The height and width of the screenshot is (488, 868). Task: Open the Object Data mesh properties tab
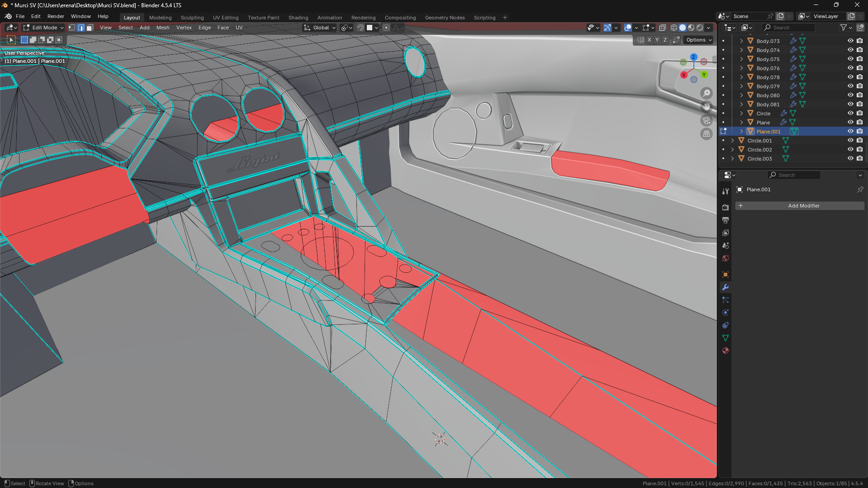tap(726, 338)
